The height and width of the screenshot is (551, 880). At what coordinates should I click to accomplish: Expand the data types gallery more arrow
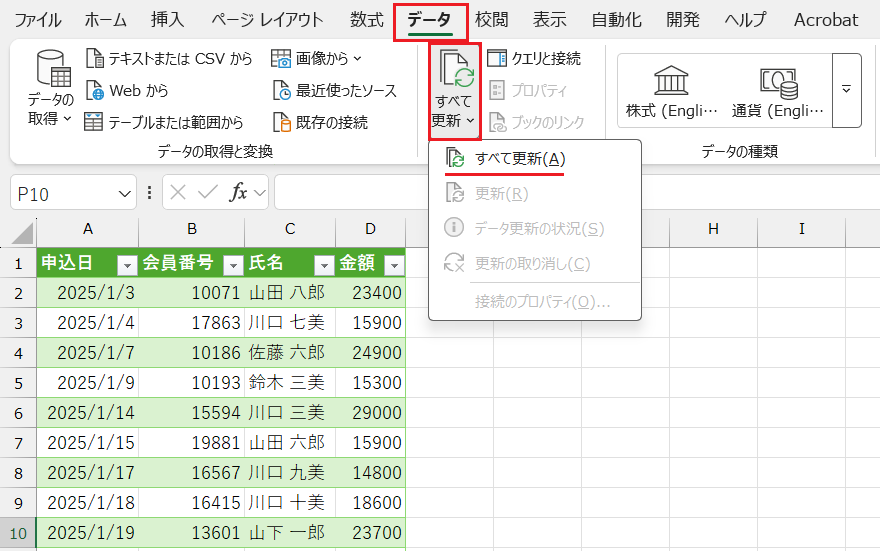tap(846, 90)
